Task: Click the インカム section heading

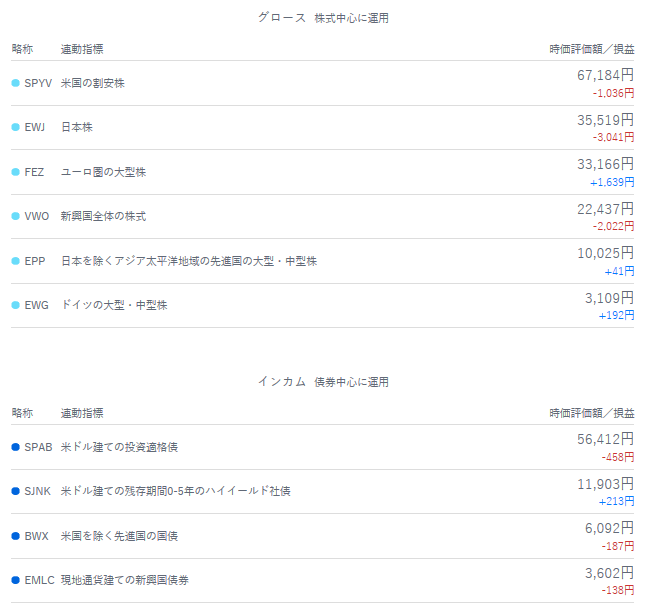Action: 282,382
